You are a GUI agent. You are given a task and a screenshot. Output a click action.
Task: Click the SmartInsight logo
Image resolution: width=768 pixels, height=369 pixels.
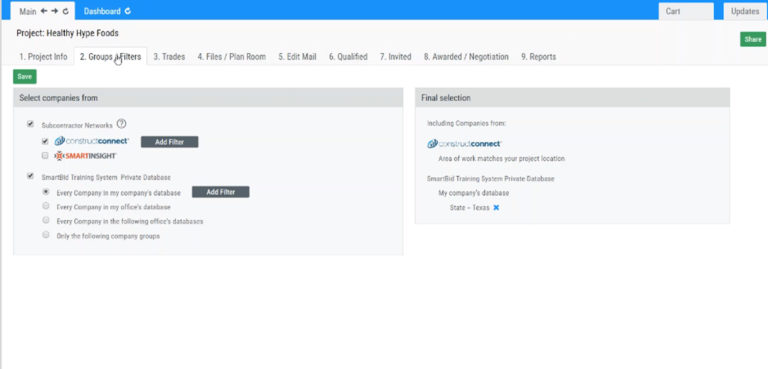point(85,156)
